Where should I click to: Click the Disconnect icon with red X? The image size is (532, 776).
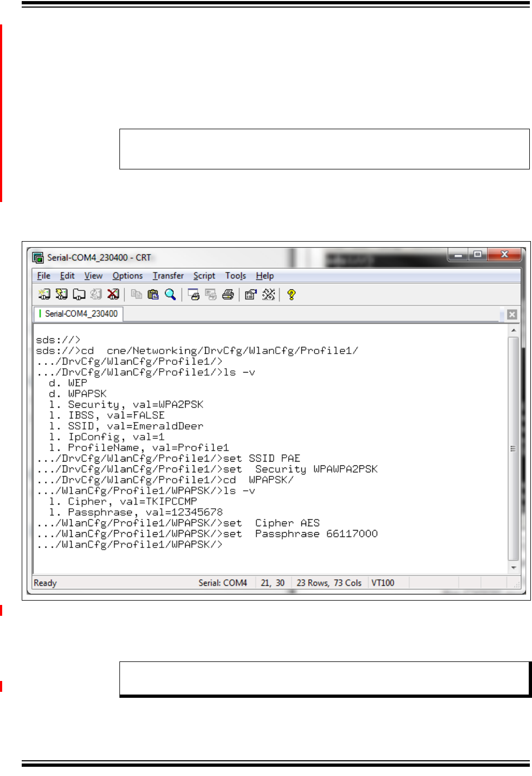(113, 294)
